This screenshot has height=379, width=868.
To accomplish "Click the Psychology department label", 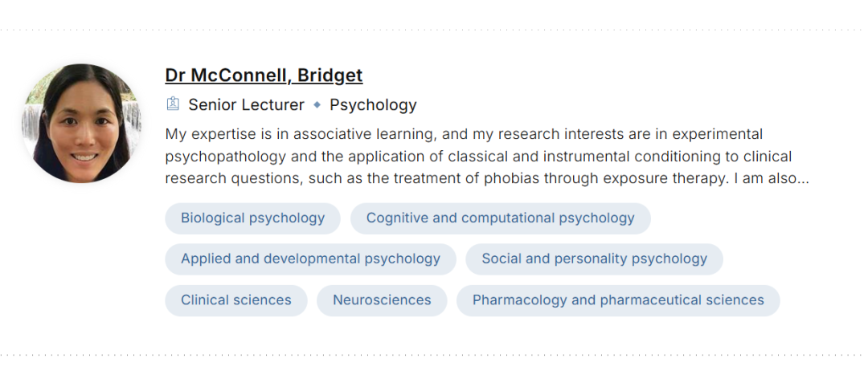I will pos(373,104).
